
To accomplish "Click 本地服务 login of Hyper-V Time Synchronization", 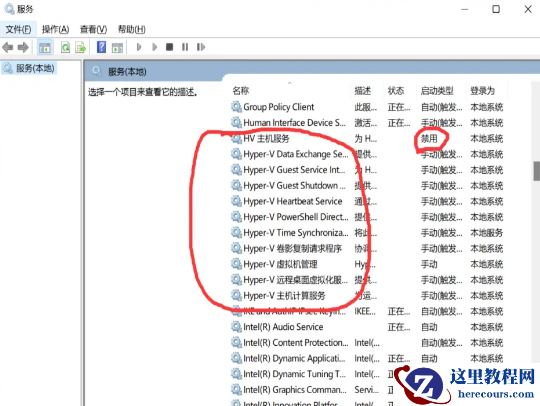I will (486, 233).
